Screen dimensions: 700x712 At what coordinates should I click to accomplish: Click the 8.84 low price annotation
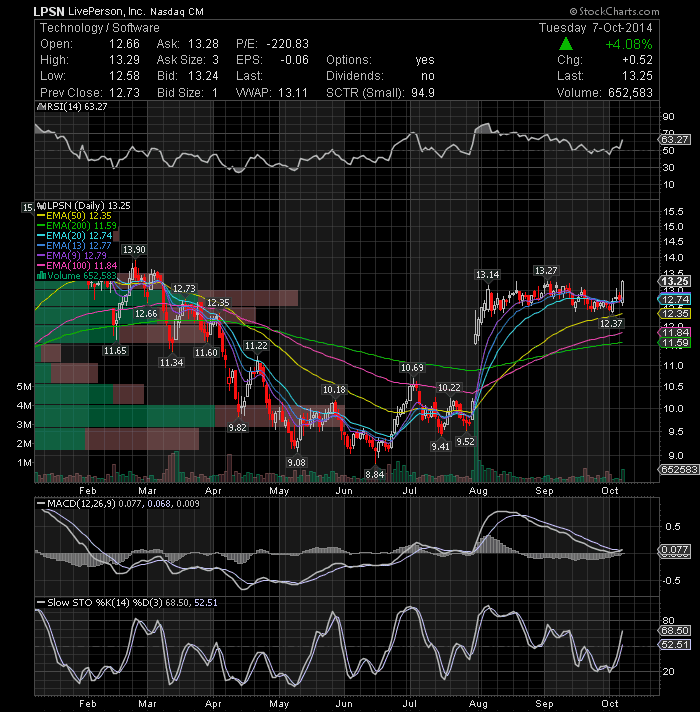coord(375,474)
